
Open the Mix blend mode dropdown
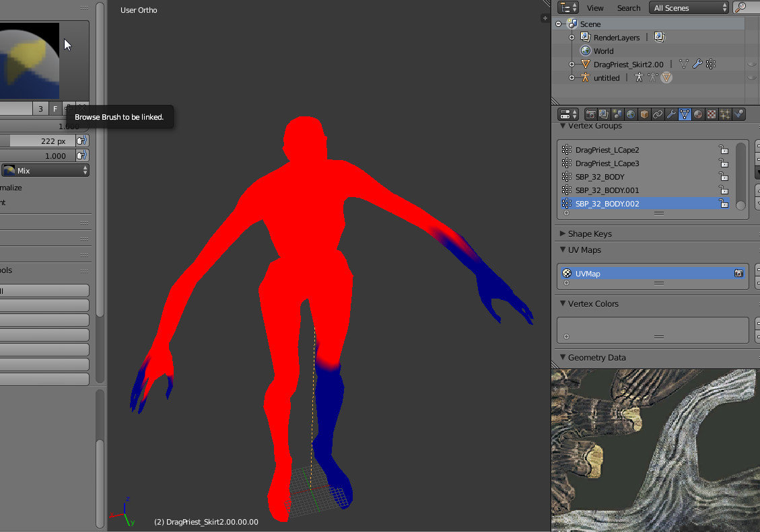click(45, 170)
